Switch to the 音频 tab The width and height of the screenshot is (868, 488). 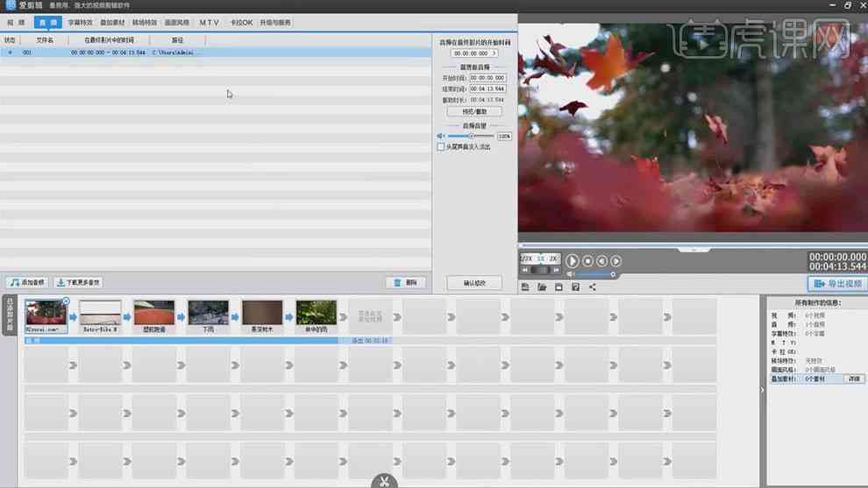point(48,23)
